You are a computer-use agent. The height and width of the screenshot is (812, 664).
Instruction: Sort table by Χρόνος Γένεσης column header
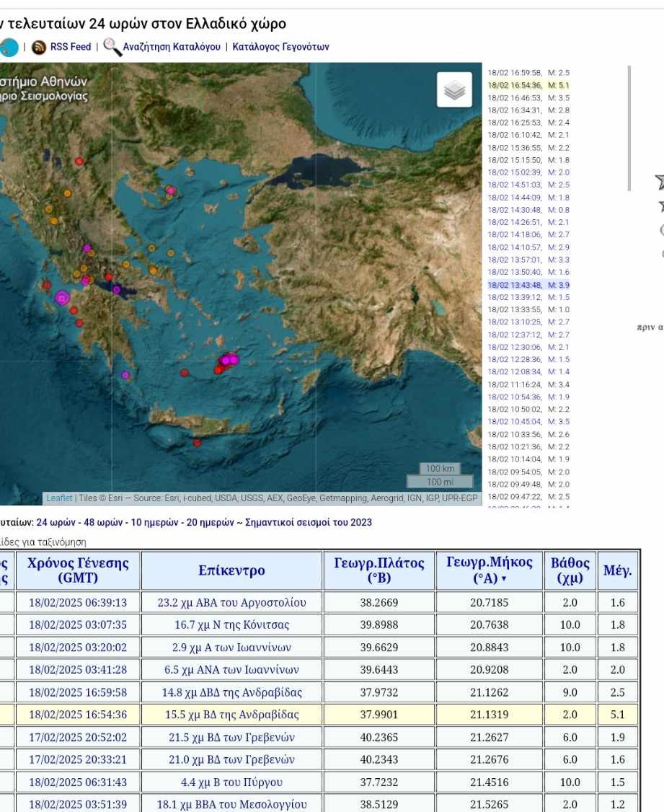(78, 570)
